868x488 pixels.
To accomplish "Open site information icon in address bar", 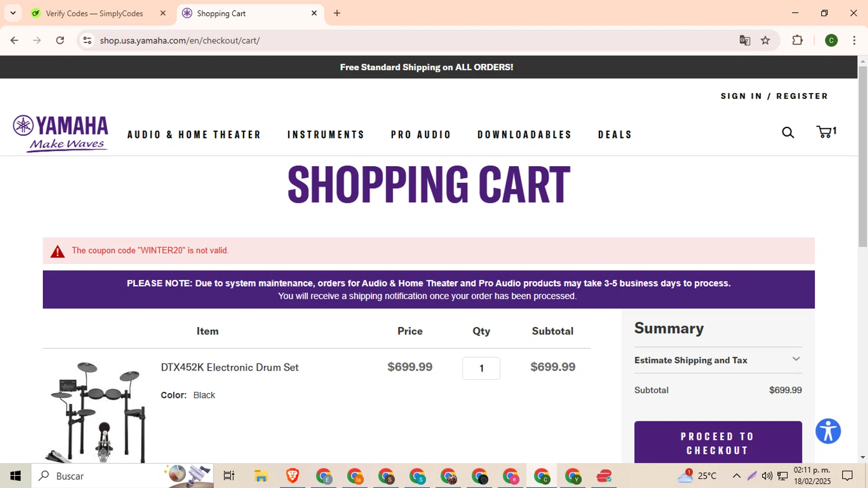I will point(87,41).
